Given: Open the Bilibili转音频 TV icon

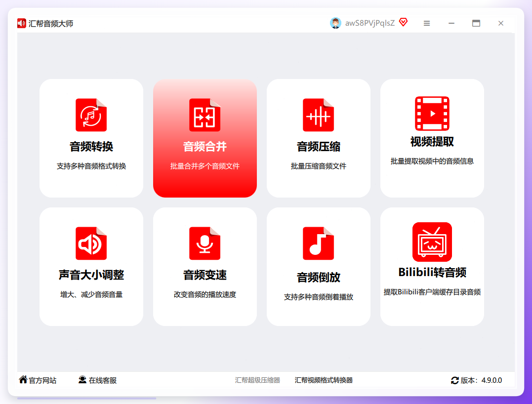Looking at the screenshot, I should tap(432, 242).
